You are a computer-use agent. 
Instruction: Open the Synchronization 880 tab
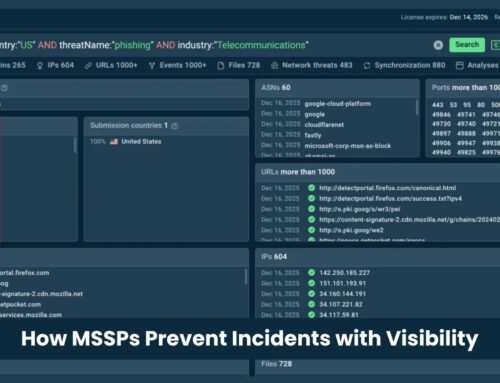[x=404, y=65]
